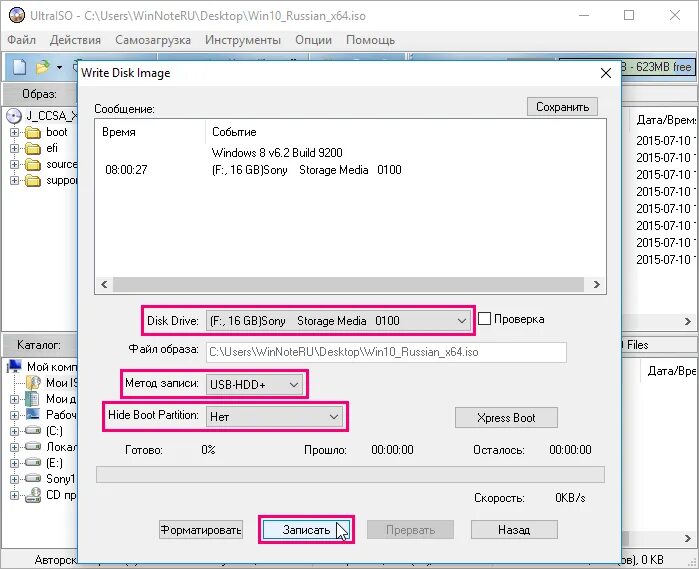
Task: Click the Форматировать button
Action: point(201,530)
